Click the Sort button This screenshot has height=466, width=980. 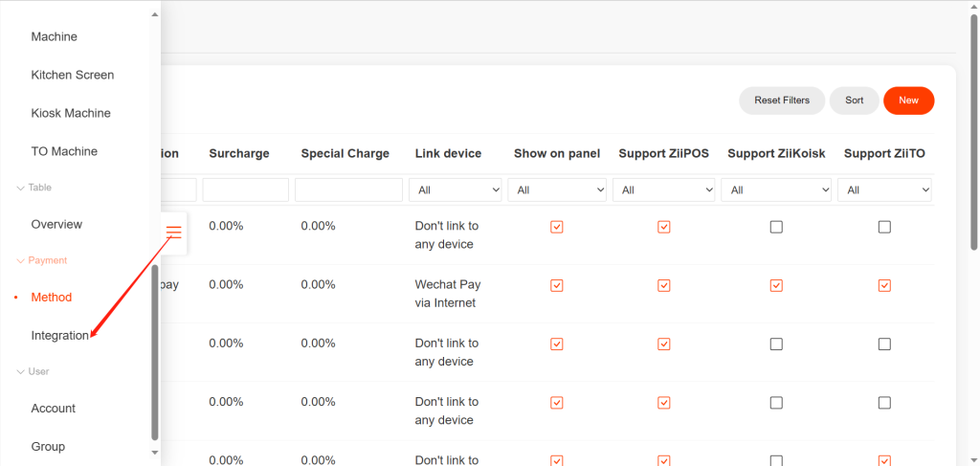[x=854, y=100]
